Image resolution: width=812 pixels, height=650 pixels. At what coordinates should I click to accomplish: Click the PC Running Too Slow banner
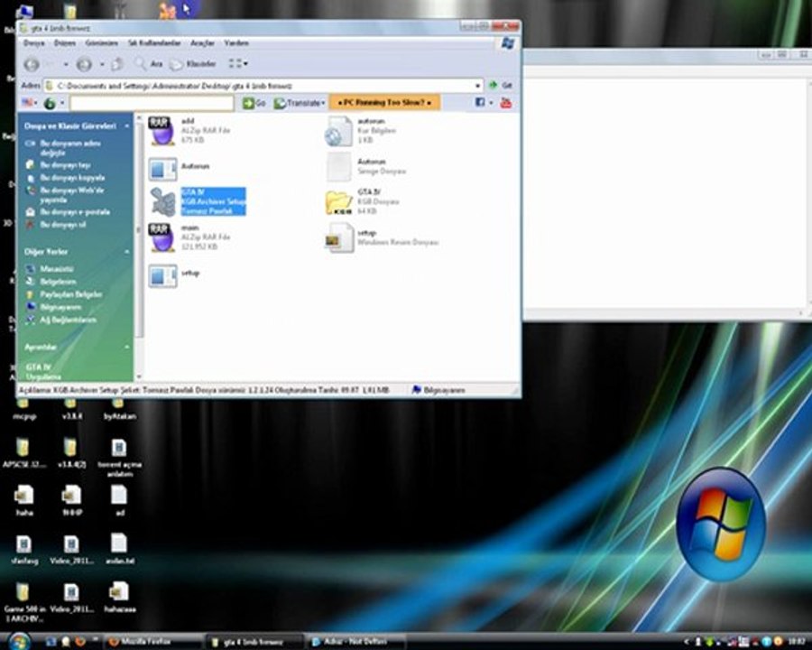(384, 103)
